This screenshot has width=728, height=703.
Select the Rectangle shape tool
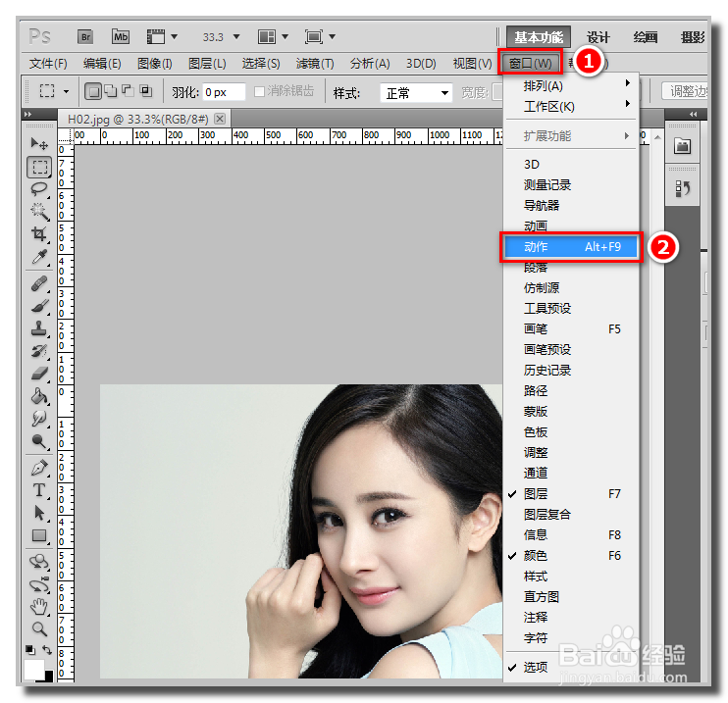pos(39,535)
